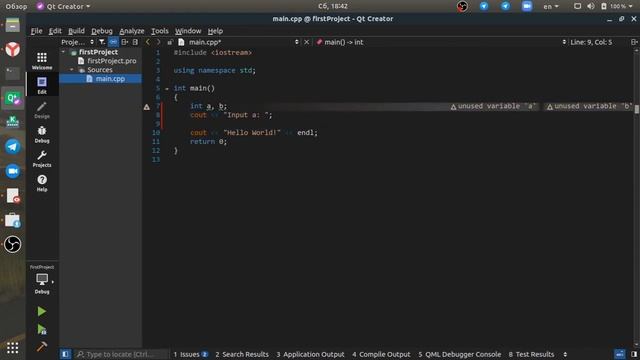Start debugging with the play-bug button

[42, 329]
